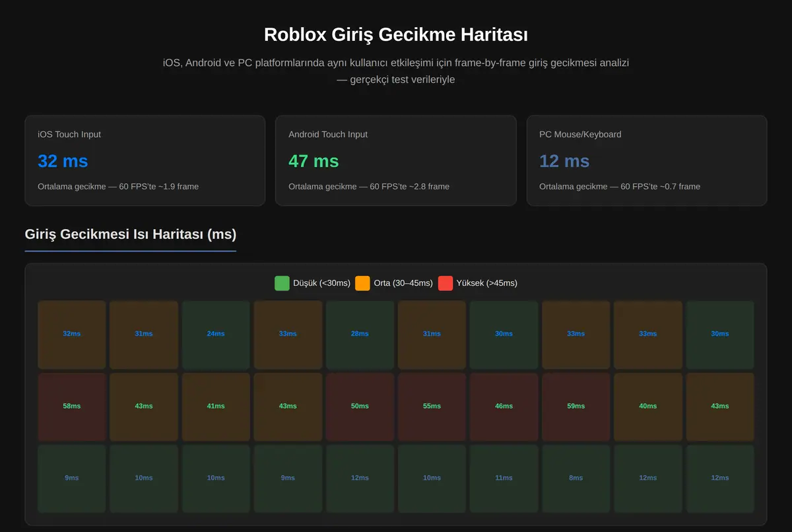This screenshot has height=532, width=792.
Task: Select the iOS Touch Input card title
Action: coord(69,135)
